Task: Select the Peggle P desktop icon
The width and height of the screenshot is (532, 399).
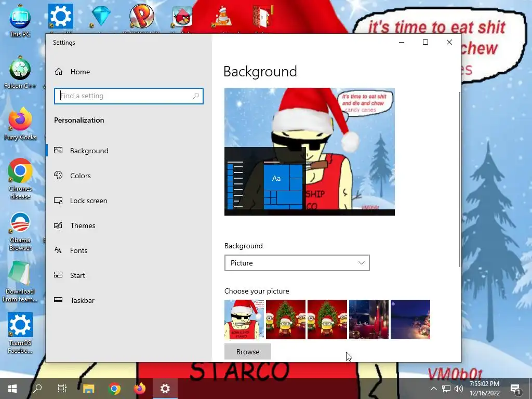Action: tap(142, 16)
